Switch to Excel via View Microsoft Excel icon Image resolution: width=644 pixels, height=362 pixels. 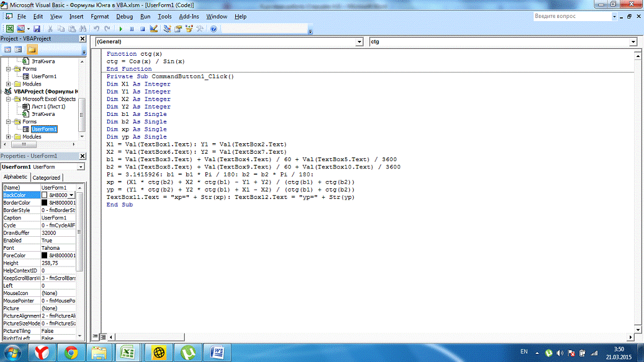tap(9, 29)
